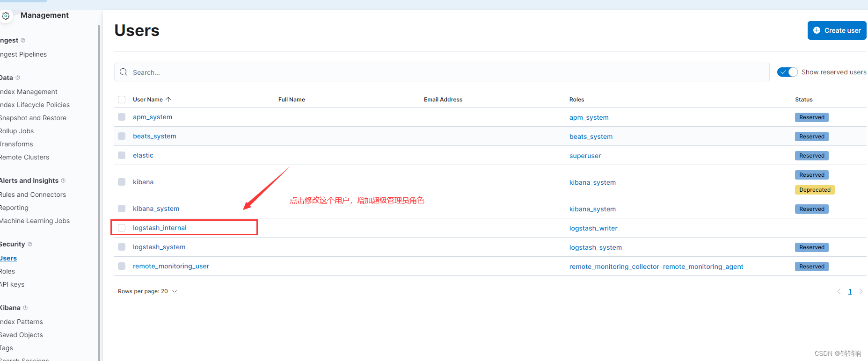This screenshot has height=361, width=868.
Task: Open Ingest Pipelines in sidebar
Action: click(x=23, y=54)
